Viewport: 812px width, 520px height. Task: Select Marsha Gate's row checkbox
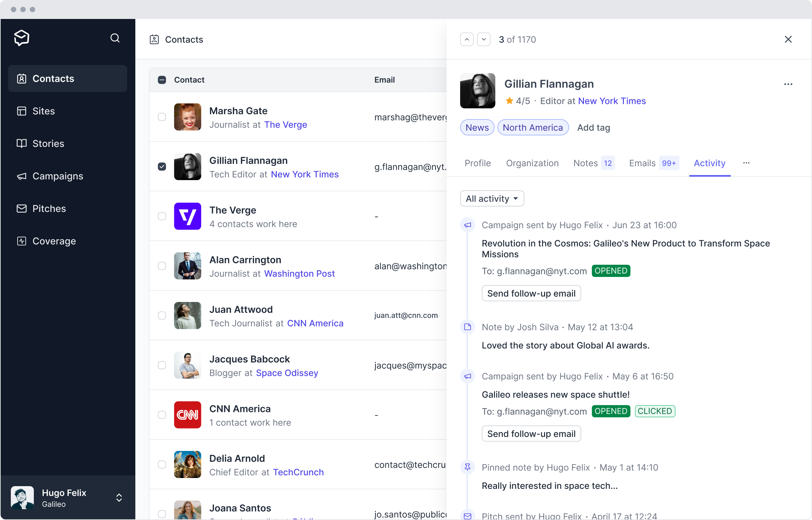click(x=162, y=117)
